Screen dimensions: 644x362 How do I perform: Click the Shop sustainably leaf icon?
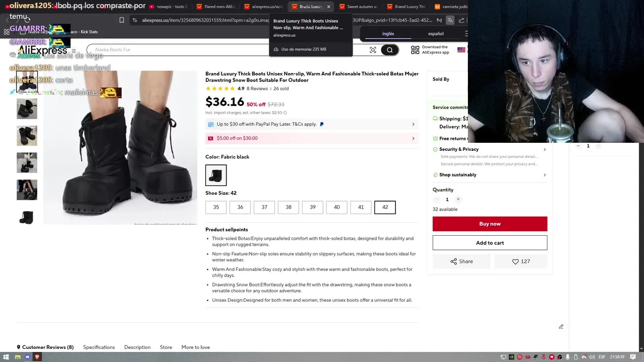(435, 175)
